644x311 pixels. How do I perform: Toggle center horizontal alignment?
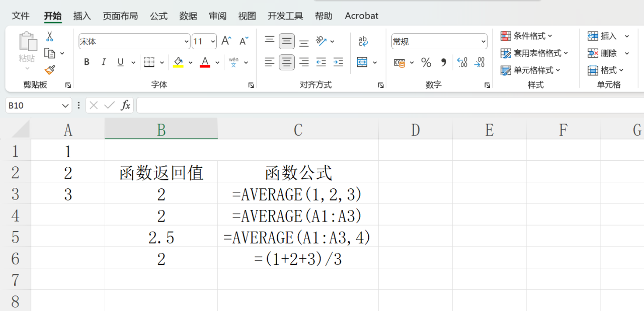(x=287, y=62)
